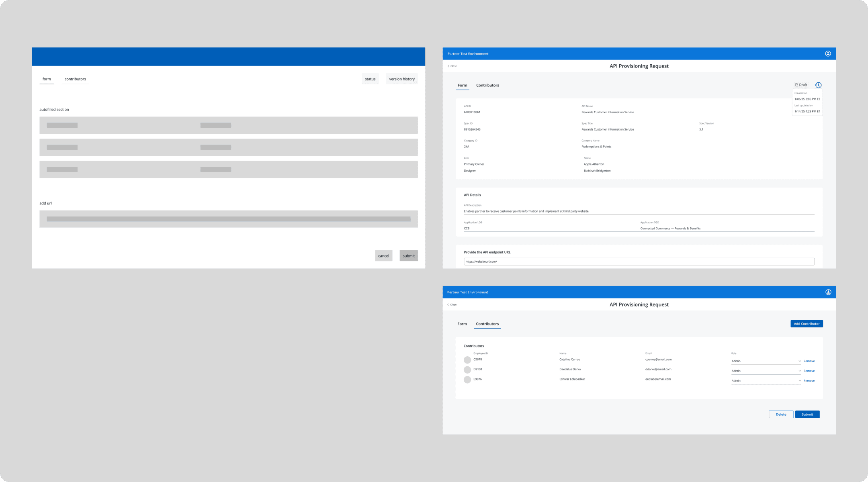Image resolution: width=868 pixels, height=482 pixels.
Task: Open user profile icon on Contributors screen header
Action: pyautogui.click(x=828, y=292)
